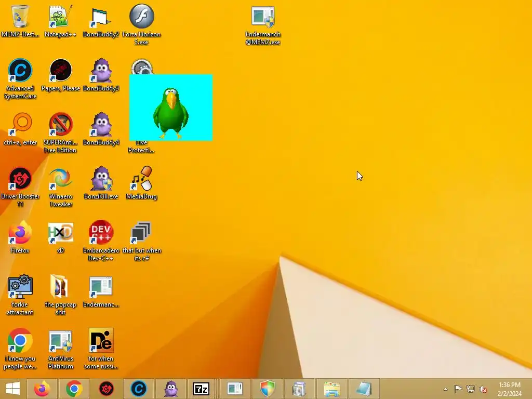Select the ctrl+a, enter shortcut
Viewport: 532px width, 399px height.
20,129
